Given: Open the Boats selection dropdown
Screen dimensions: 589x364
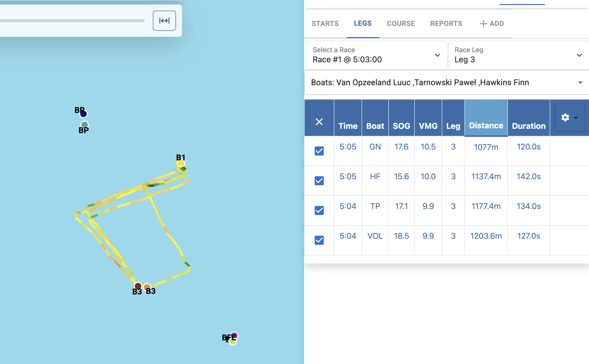Looking at the screenshot, I should point(446,83).
